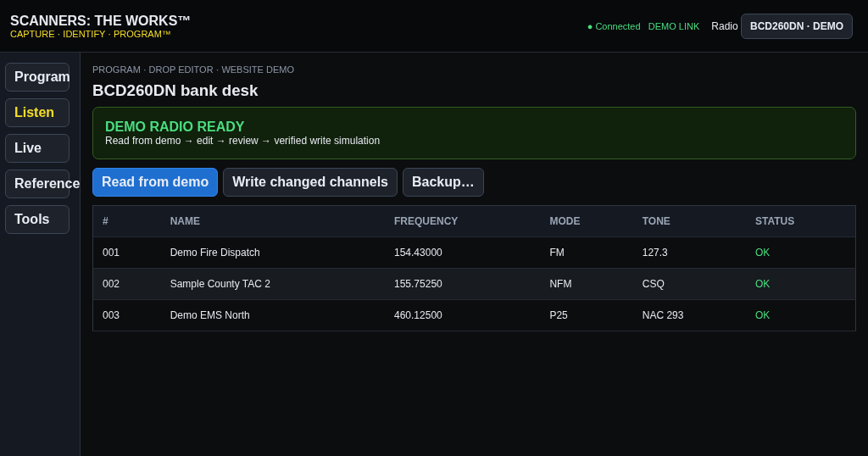
Task: Click the SCANNERS: THE WORKS™ title
Action: pyautogui.click(x=100, y=20)
